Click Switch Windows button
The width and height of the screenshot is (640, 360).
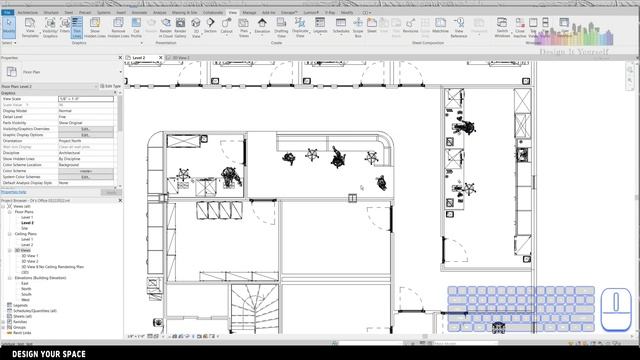tap(502, 27)
